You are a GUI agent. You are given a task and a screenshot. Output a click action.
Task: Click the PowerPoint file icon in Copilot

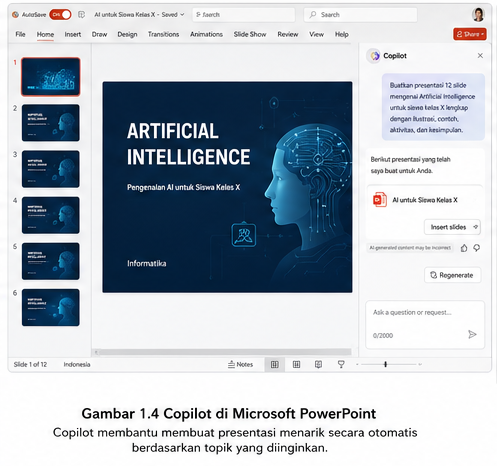(379, 200)
